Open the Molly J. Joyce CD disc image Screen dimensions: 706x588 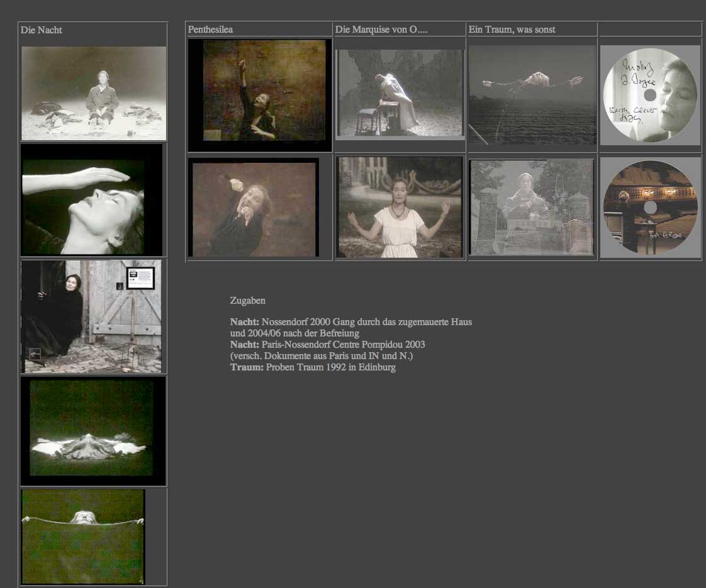coord(650,95)
